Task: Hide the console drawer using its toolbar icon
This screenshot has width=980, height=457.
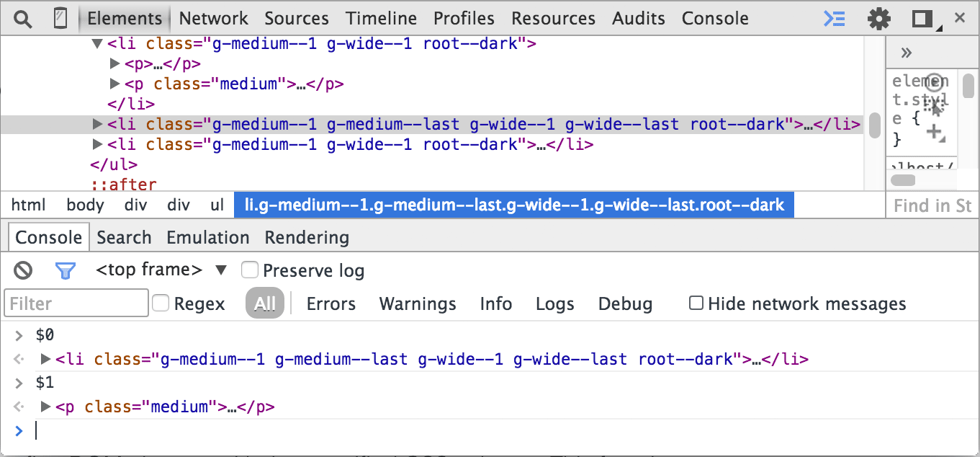Action: [834, 19]
